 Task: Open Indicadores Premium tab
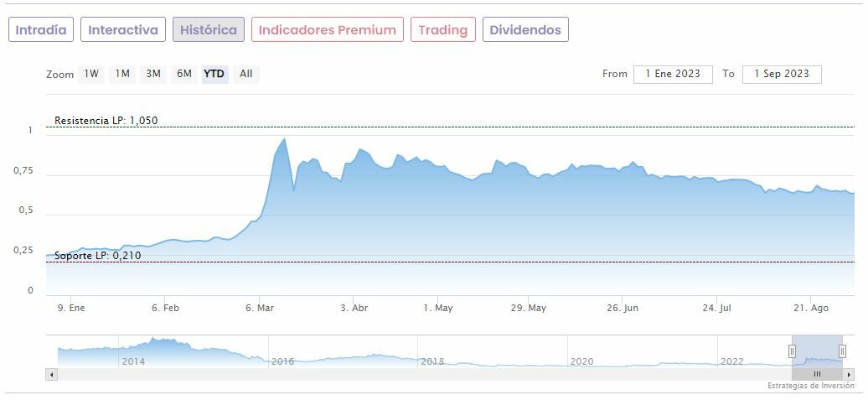pyautogui.click(x=327, y=30)
